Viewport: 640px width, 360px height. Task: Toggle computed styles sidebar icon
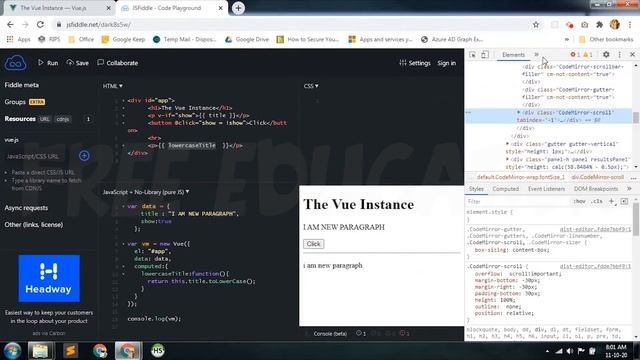pyautogui.click(x=624, y=201)
